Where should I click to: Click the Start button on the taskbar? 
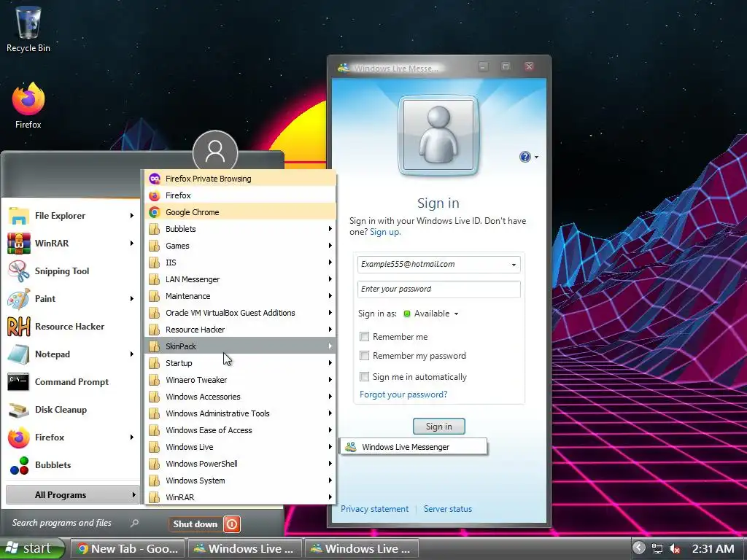coord(32,548)
